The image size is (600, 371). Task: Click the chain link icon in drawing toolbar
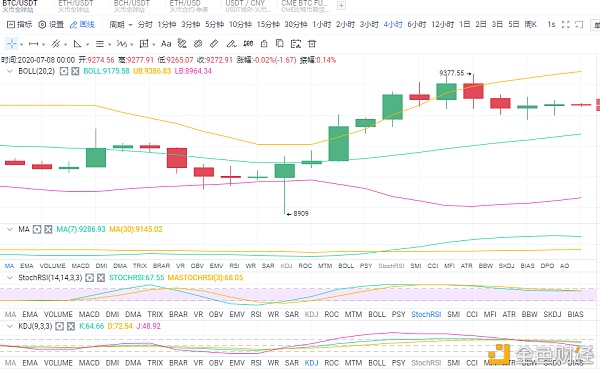coord(198,44)
